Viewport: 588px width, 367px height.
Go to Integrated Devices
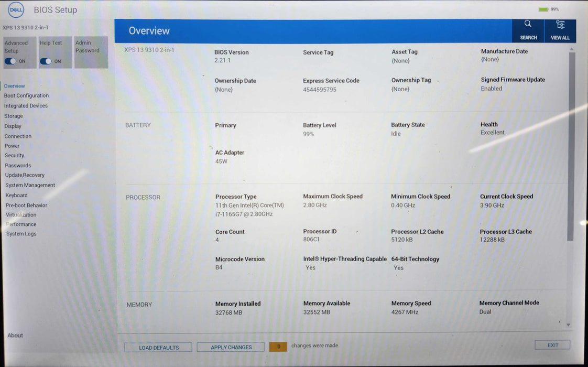[26, 106]
